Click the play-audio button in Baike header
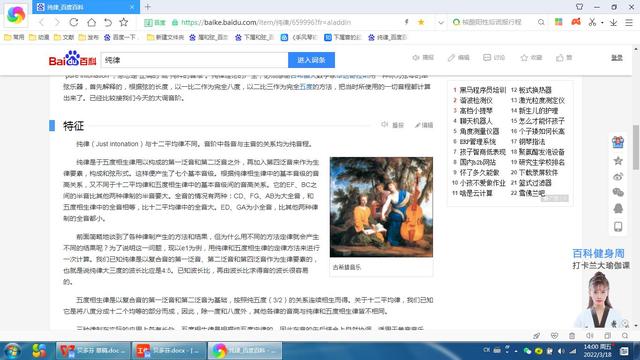 (423, 58)
